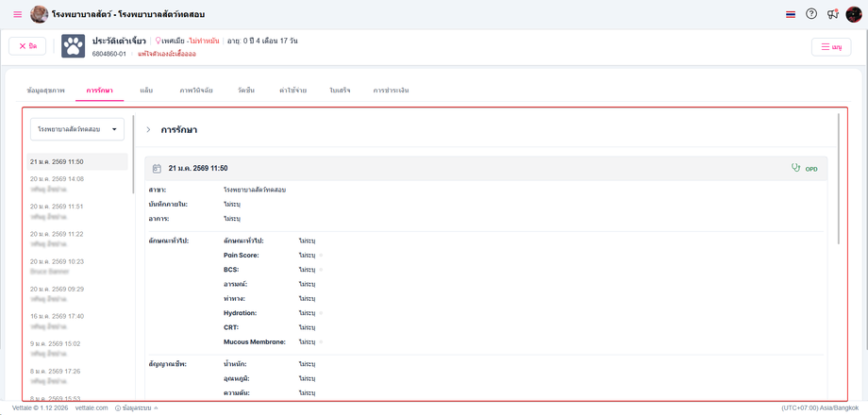
Task: Click the pet ID 6804860-01
Action: point(109,54)
